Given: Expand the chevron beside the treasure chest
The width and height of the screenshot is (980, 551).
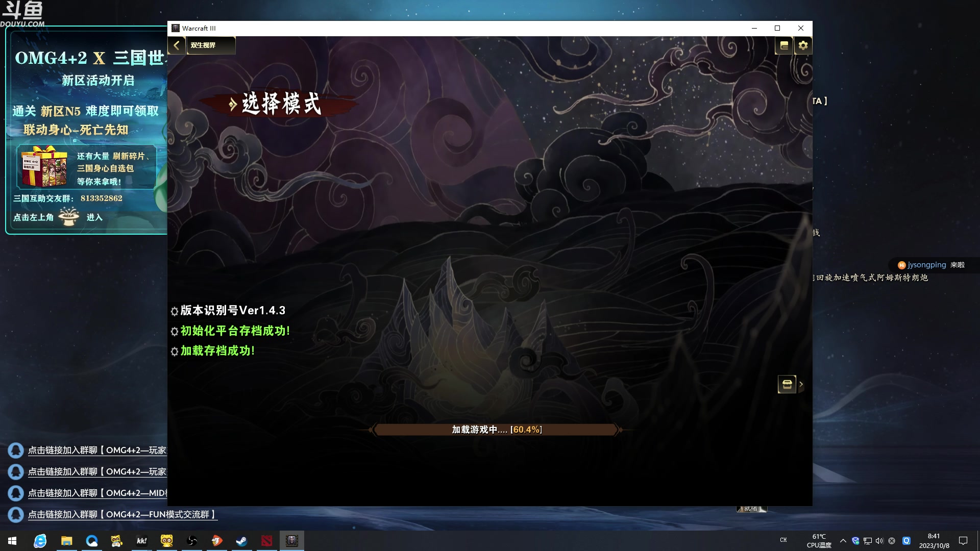Looking at the screenshot, I should point(801,384).
